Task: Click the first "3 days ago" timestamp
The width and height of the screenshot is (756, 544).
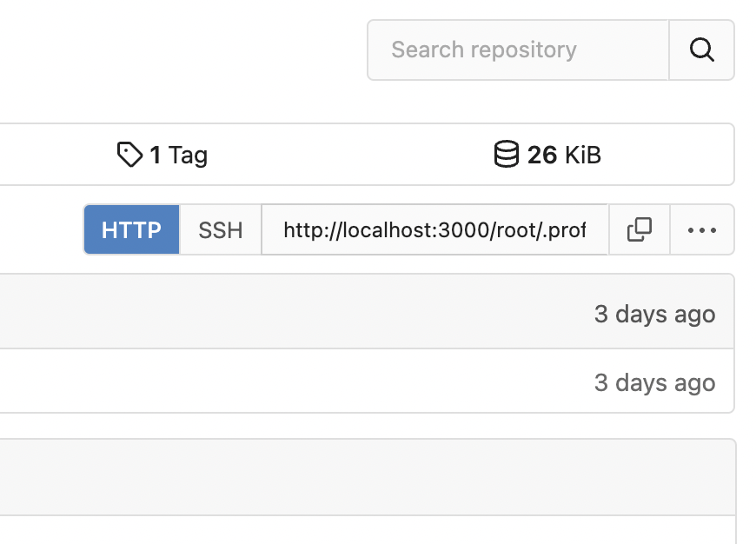Action: (654, 314)
